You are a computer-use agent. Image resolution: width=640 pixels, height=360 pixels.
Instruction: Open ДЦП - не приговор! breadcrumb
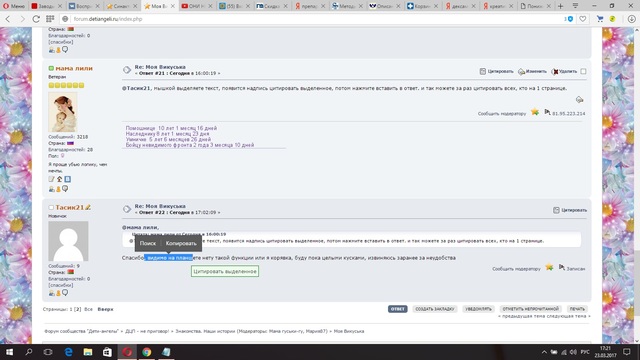147,331
